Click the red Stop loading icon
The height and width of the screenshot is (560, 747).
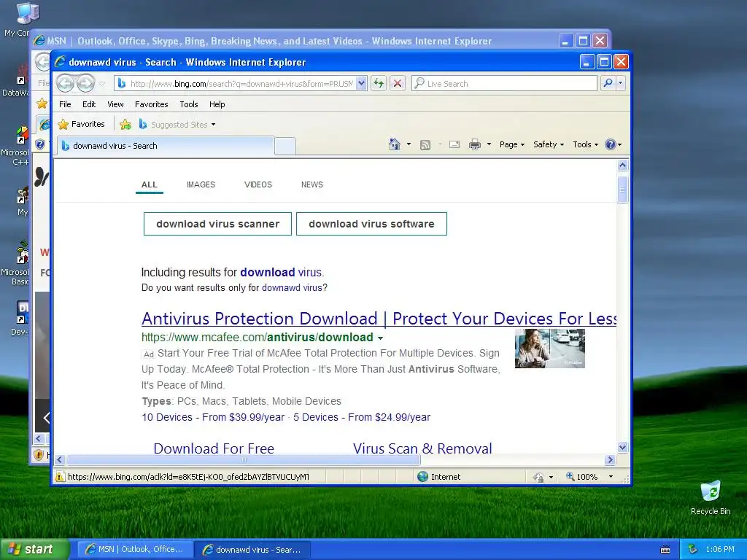click(398, 83)
